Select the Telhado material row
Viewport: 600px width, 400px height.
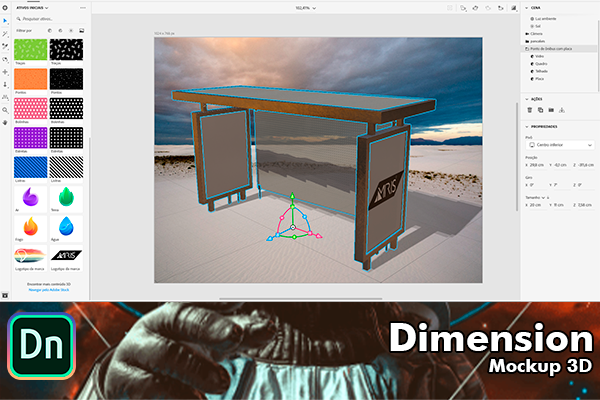click(x=560, y=71)
